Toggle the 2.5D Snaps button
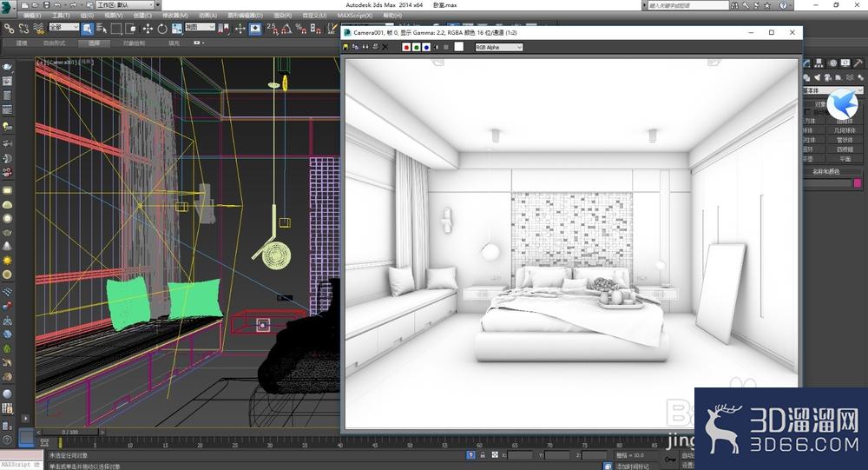The height and width of the screenshot is (470, 868). 272,29
